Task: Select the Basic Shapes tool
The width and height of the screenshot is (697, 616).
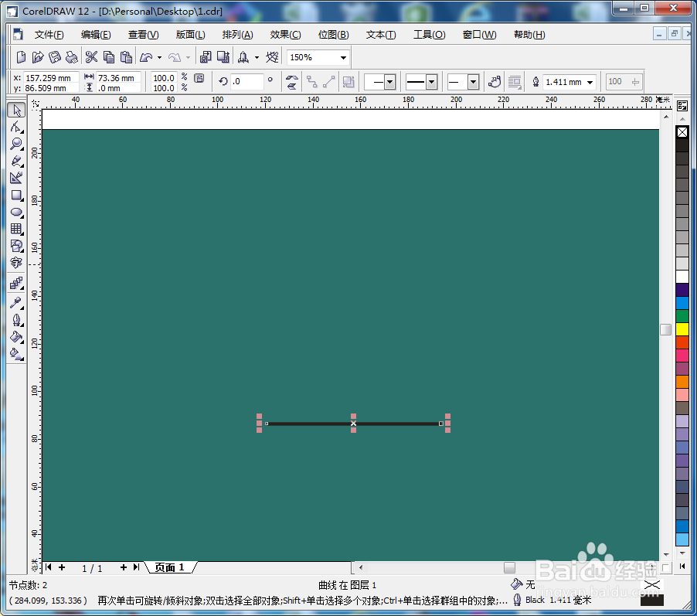Action: 16,246
